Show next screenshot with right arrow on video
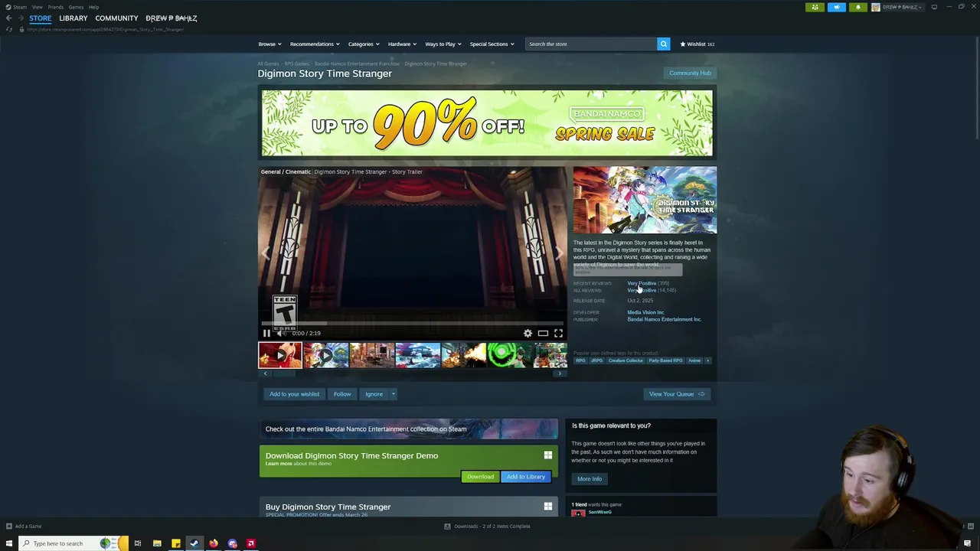Image resolution: width=980 pixels, height=551 pixels. [x=559, y=253]
